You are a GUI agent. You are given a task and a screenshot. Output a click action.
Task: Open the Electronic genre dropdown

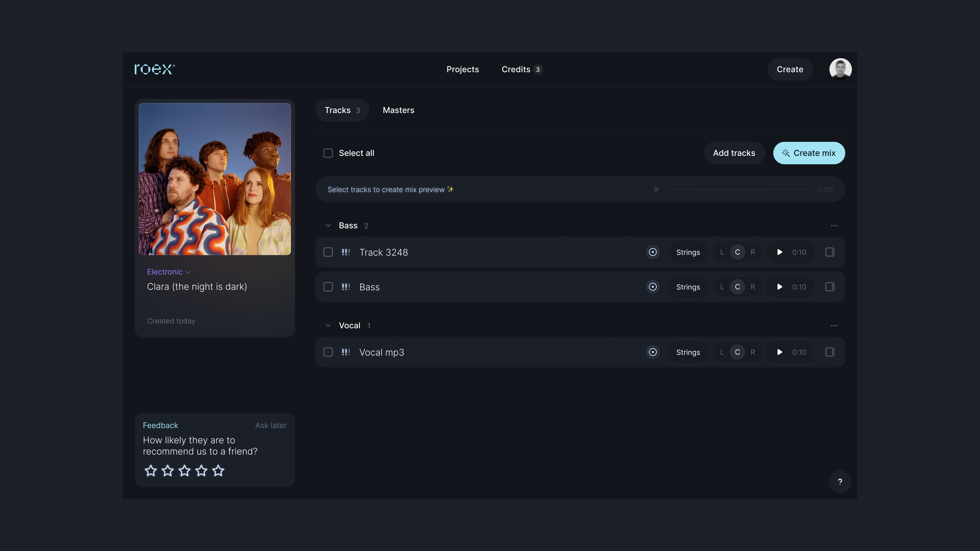pyautogui.click(x=168, y=272)
